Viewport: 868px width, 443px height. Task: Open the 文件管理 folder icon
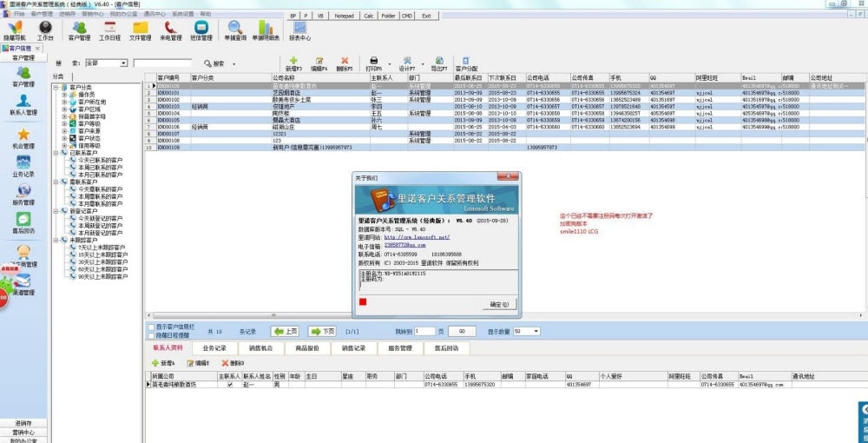pos(140,31)
